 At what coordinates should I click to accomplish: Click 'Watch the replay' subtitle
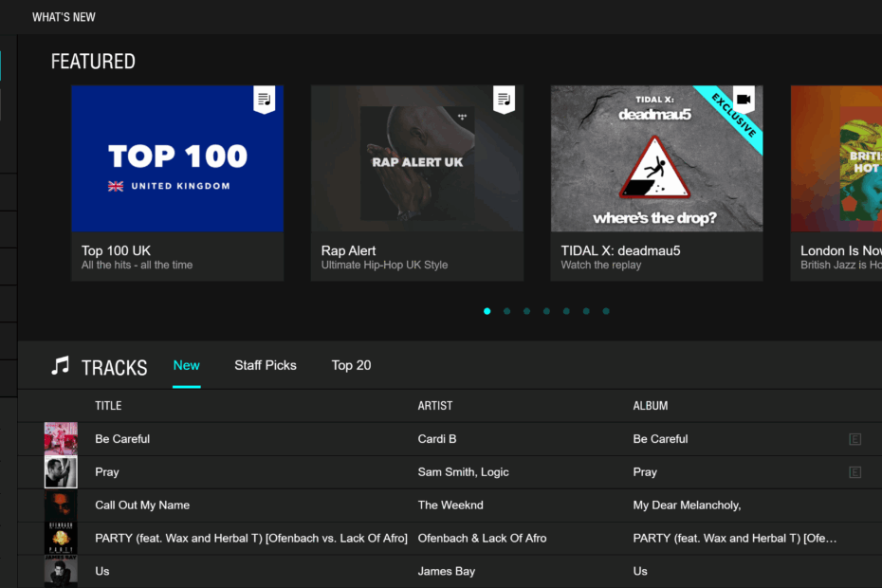coord(600,265)
